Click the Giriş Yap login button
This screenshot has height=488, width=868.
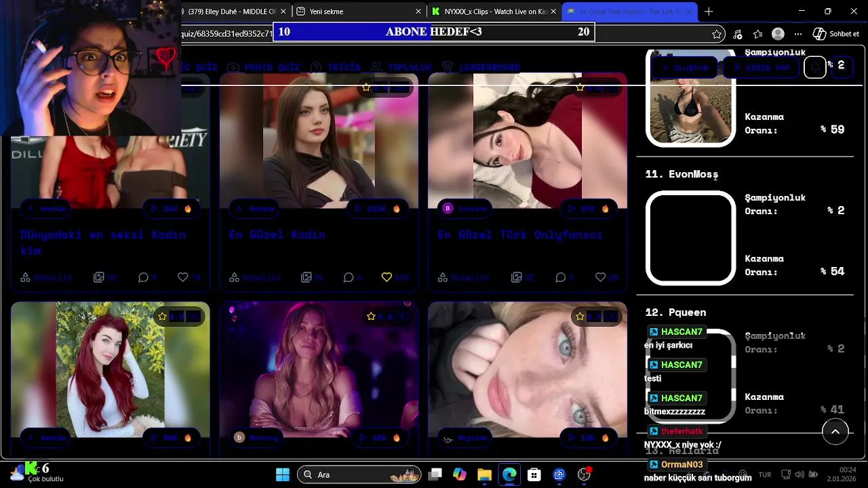tap(762, 67)
